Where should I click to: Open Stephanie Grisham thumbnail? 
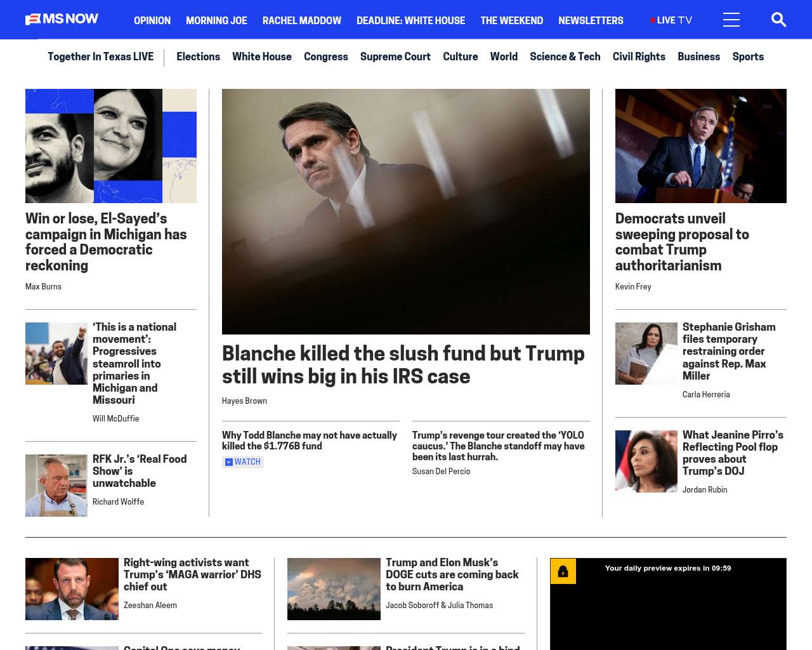[x=646, y=354]
